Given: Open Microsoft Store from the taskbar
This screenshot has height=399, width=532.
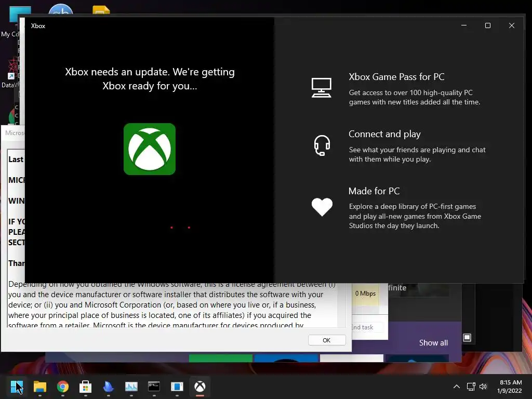Looking at the screenshot, I should 86,387.
